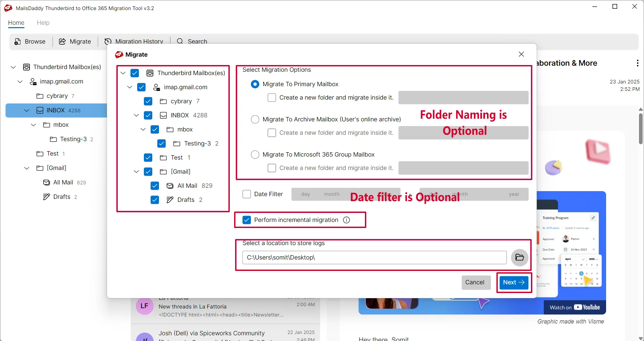The image size is (644, 341).
Task: Click [Gmail] folder icon in dialog tree
Action: pos(163,172)
